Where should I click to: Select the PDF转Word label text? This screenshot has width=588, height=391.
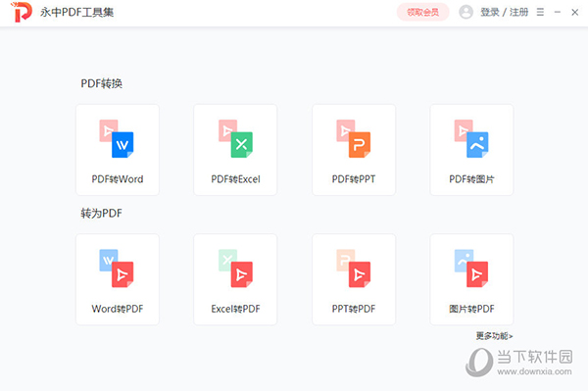[x=118, y=179]
